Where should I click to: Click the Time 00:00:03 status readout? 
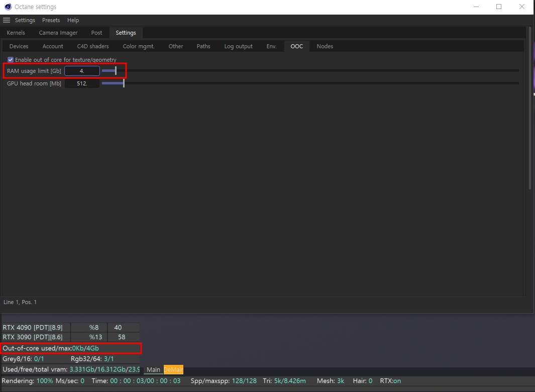136,381
